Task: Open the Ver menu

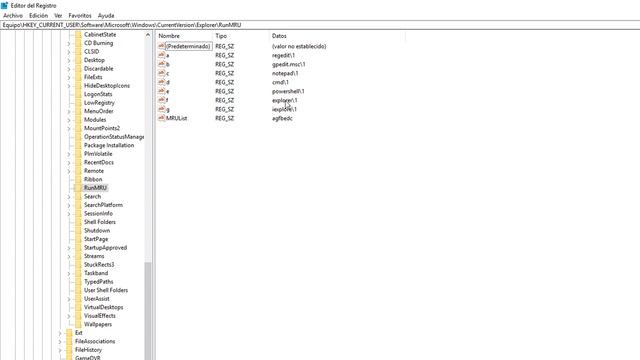Action: [x=58, y=16]
